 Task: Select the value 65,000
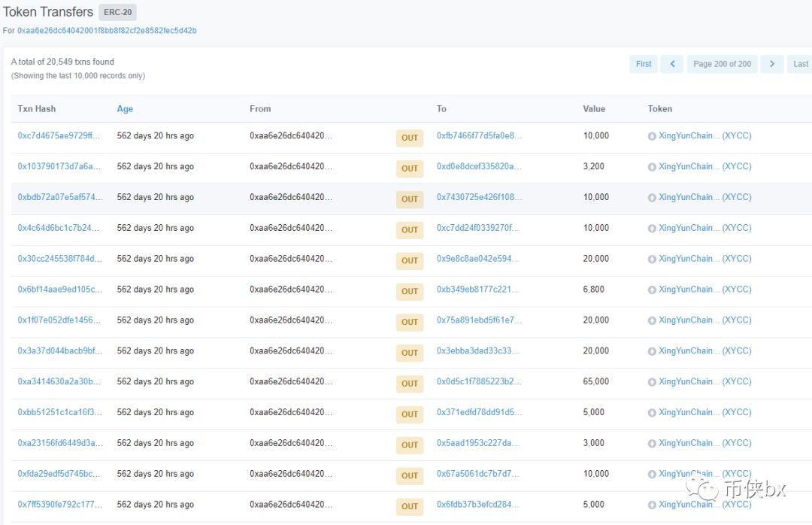[596, 381]
